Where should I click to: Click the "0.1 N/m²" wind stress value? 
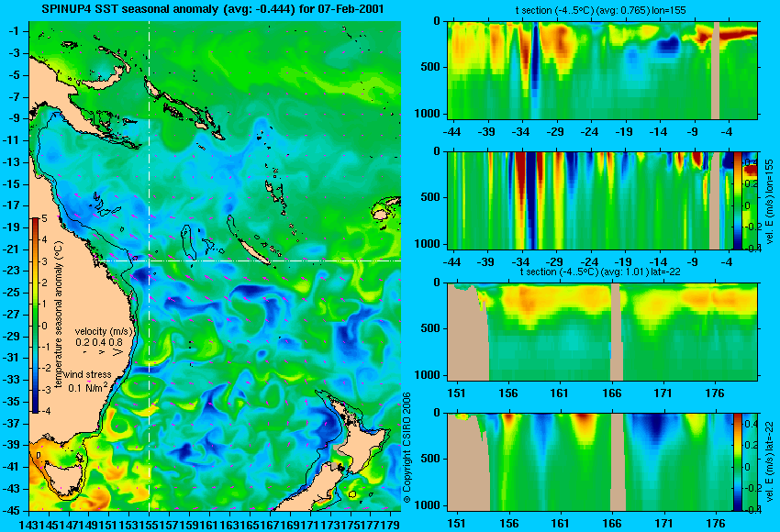pyautogui.click(x=87, y=386)
